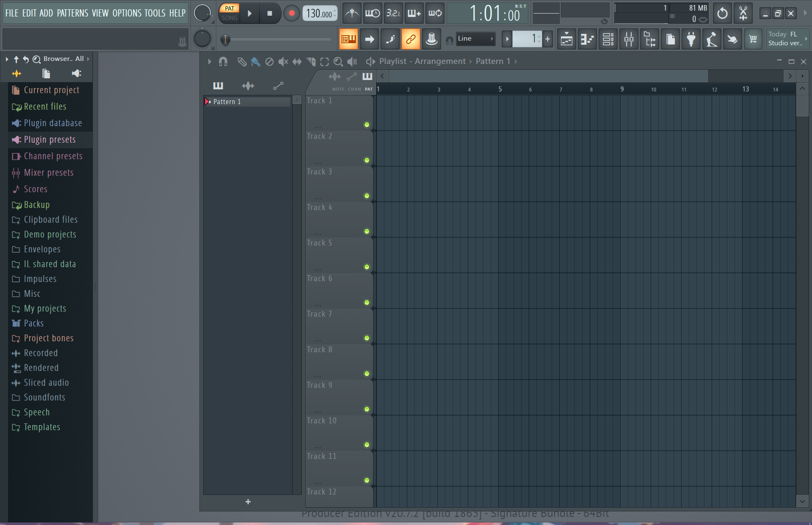Open the PATTERNS menu

tap(72, 13)
